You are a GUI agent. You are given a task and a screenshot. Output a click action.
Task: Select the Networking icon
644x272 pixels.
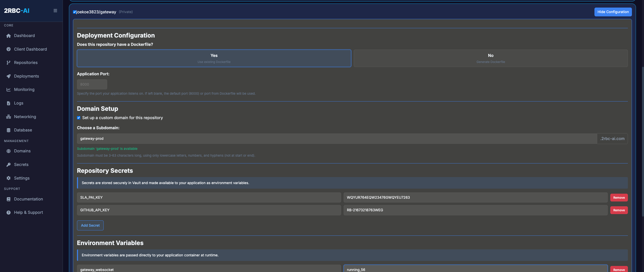coord(8,116)
